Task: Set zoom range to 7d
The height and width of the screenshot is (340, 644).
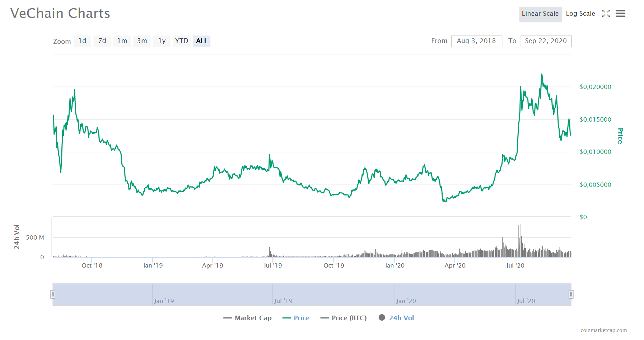Action: click(x=102, y=41)
